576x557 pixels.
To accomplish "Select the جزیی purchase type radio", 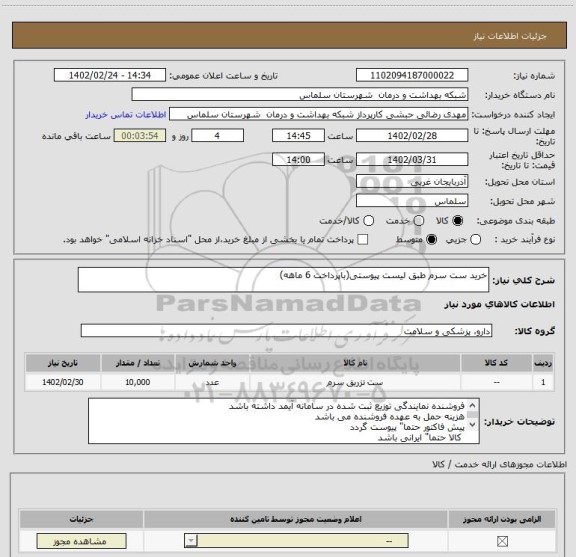I will (x=475, y=240).
